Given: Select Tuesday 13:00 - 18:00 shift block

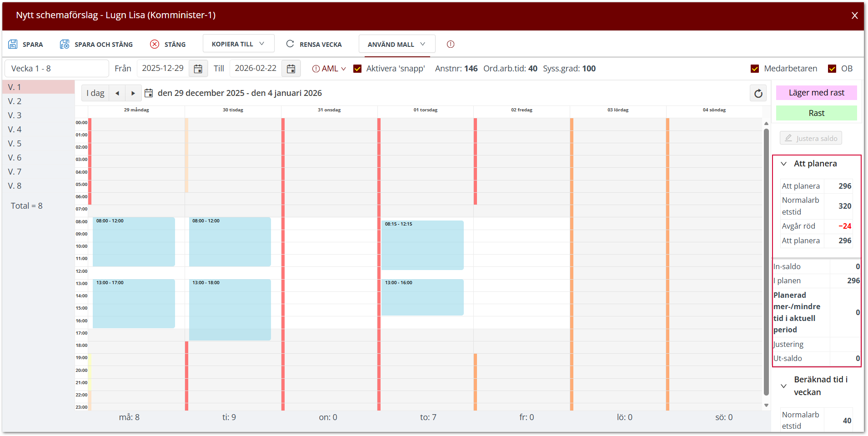Looking at the screenshot, I should click(230, 310).
